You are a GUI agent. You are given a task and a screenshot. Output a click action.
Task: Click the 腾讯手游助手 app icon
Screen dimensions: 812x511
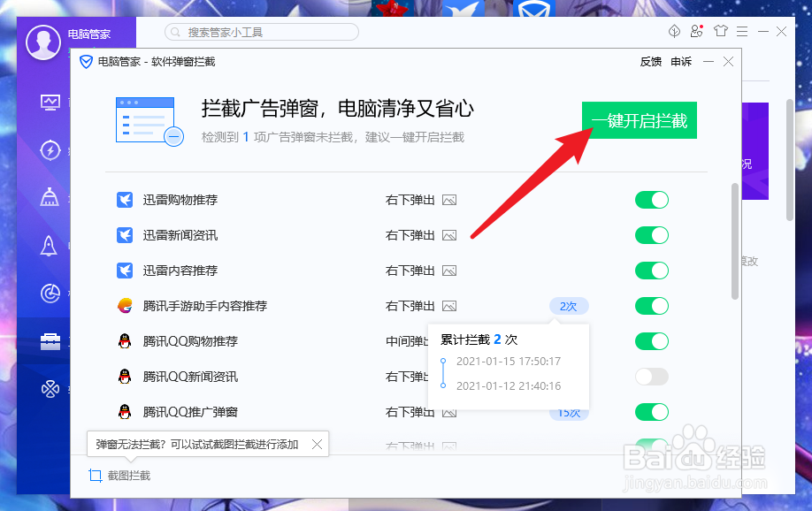coord(125,306)
